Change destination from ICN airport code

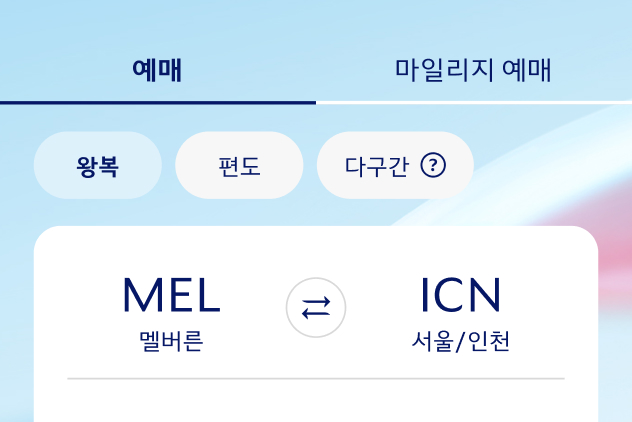pos(461,295)
